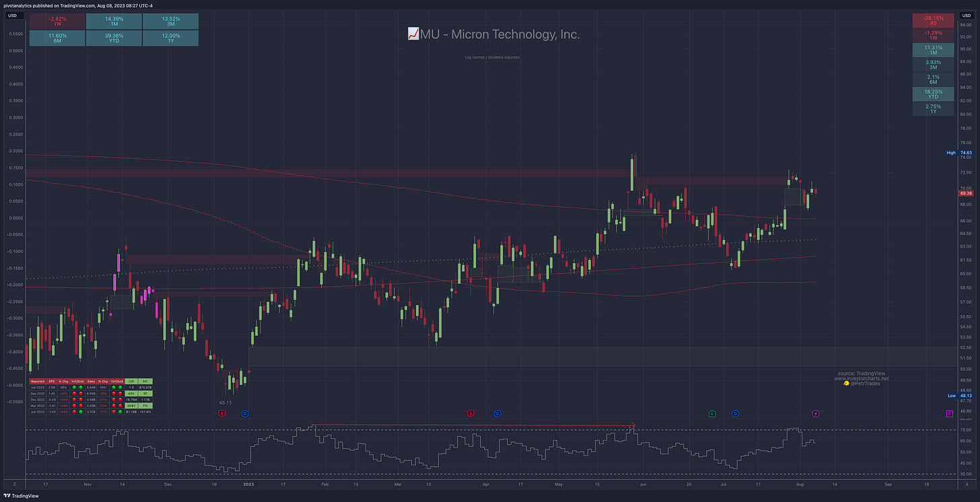Image resolution: width=980 pixels, height=502 pixels.
Task: Click the $75.97B market cap value
Action: tap(145, 387)
